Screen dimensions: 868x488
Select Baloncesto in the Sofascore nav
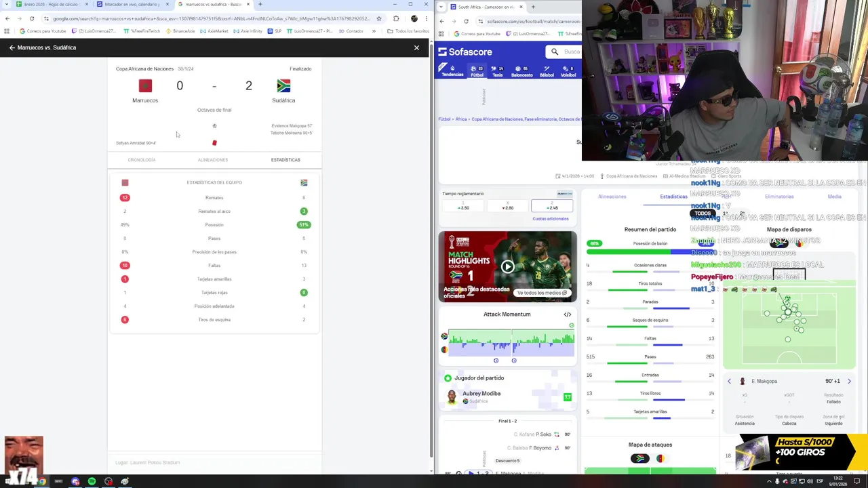(521, 70)
